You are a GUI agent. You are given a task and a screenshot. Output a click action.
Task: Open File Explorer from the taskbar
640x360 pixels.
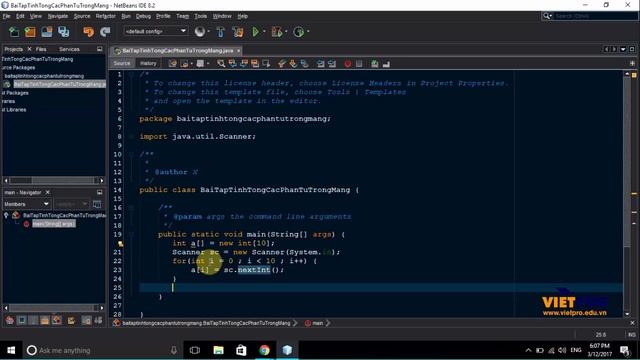[218, 350]
